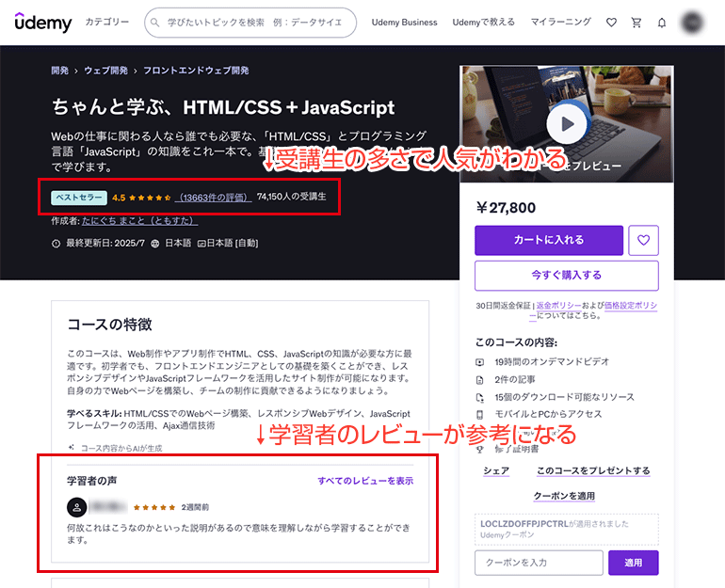
Task: Open the user profile avatar
Action: point(692,23)
